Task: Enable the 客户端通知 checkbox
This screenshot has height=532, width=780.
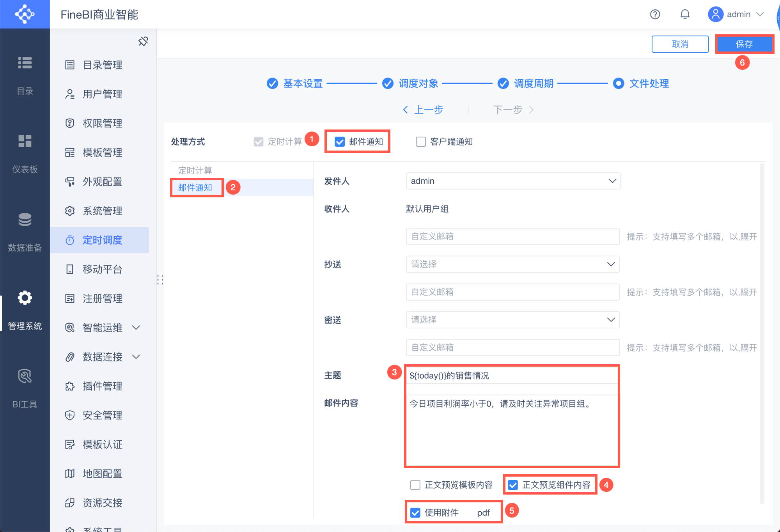Action: pos(421,142)
